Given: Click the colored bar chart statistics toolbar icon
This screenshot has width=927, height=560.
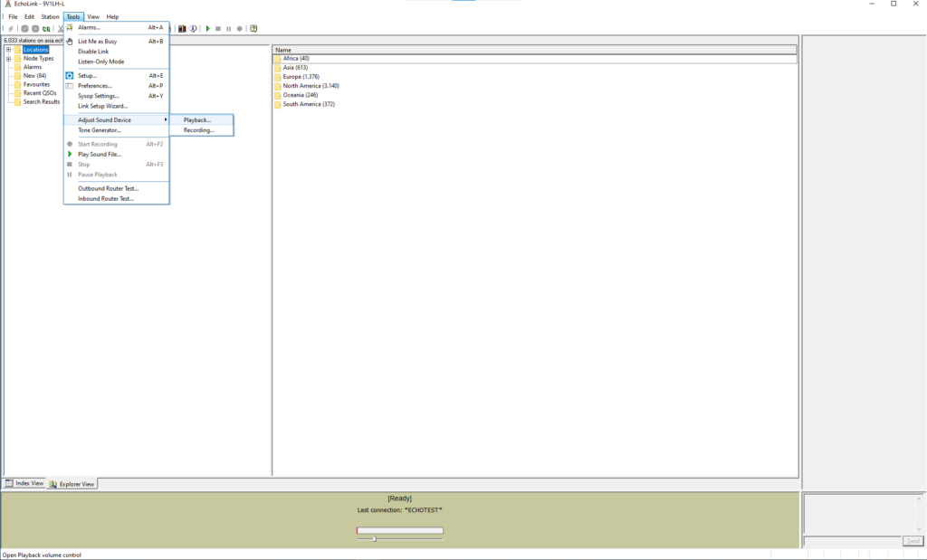Looking at the screenshot, I should (x=182, y=28).
